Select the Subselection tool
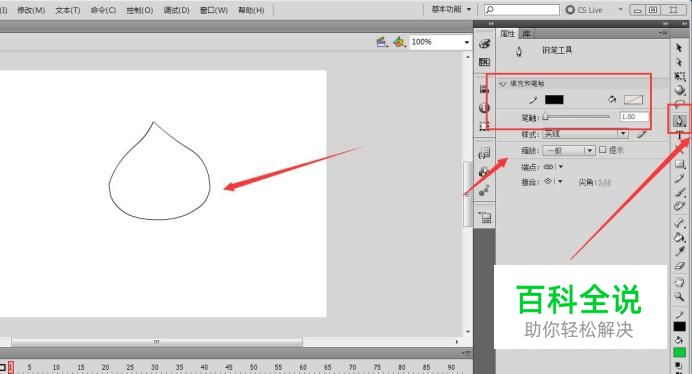The width and height of the screenshot is (692, 374). point(679,62)
